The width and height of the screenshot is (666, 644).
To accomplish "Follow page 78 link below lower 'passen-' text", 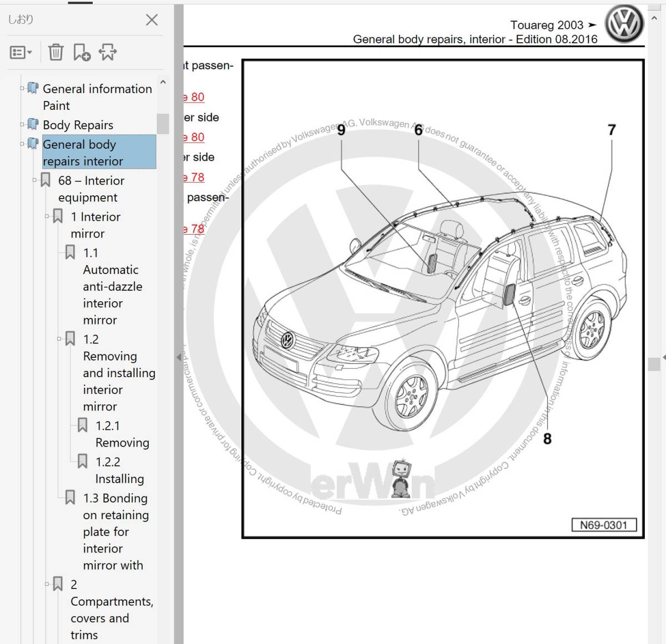I will 194,229.
